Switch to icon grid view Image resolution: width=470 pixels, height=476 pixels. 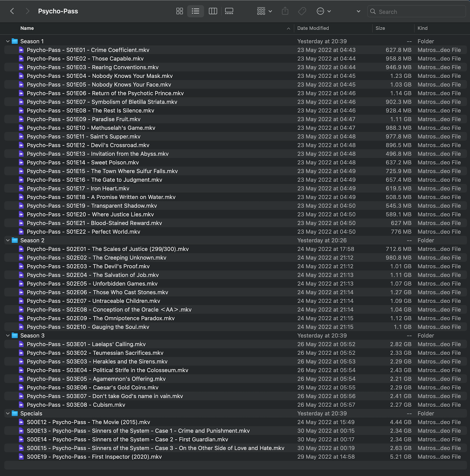[x=180, y=12]
